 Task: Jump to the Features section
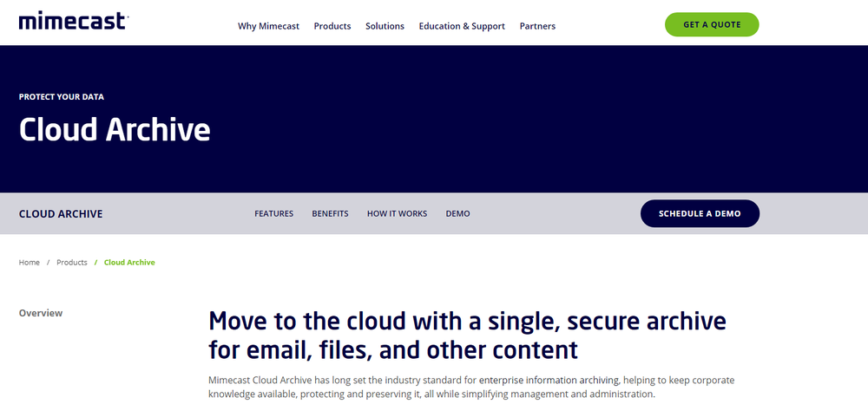(x=274, y=213)
